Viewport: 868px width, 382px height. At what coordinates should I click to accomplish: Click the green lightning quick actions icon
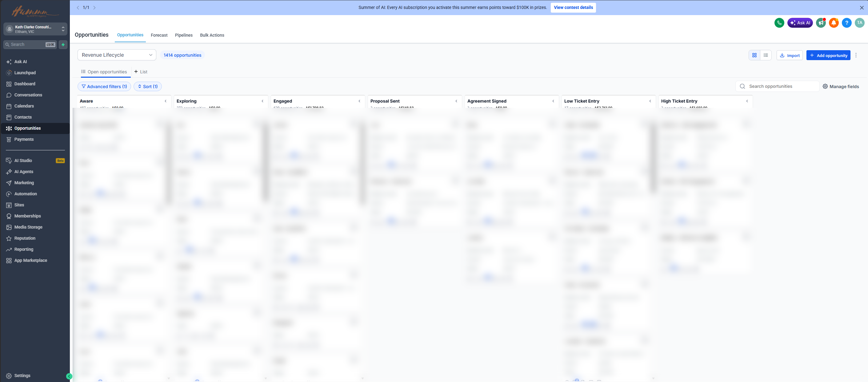coord(63,45)
